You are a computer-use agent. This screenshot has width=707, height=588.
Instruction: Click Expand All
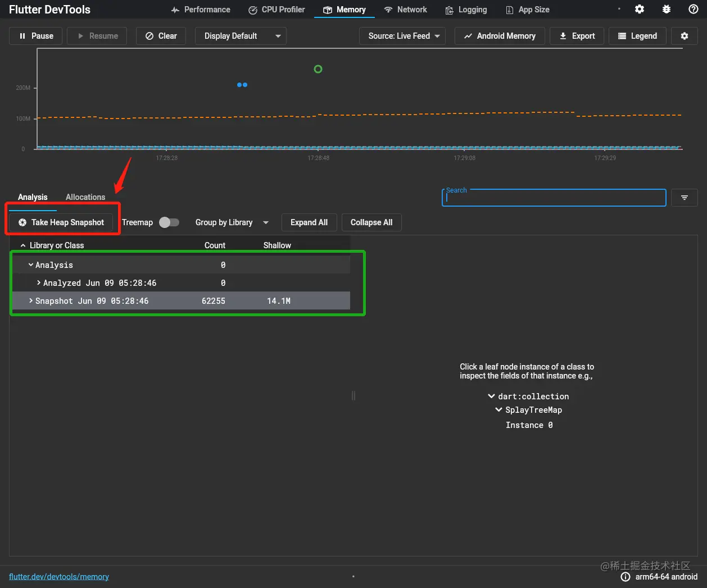click(309, 222)
